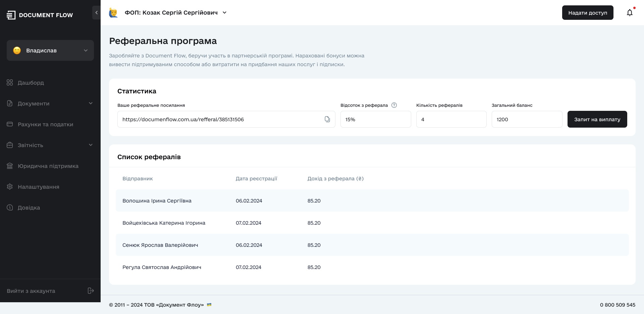Click Волошина's income value 85.20
This screenshot has width=644, height=314.
click(x=314, y=201)
